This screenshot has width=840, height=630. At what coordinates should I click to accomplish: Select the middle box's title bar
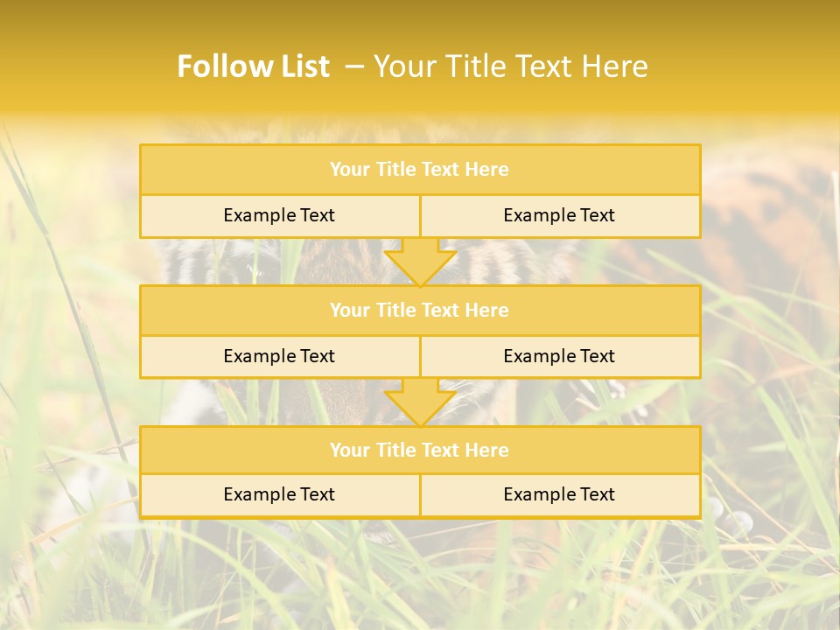click(420, 310)
